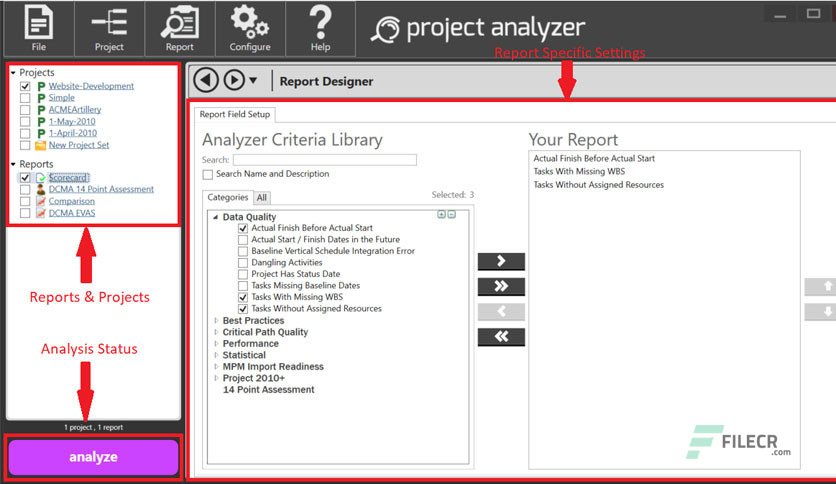The height and width of the screenshot is (484, 836).
Task: Open the DCMA EVAS report link
Action: (x=72, y=213)
